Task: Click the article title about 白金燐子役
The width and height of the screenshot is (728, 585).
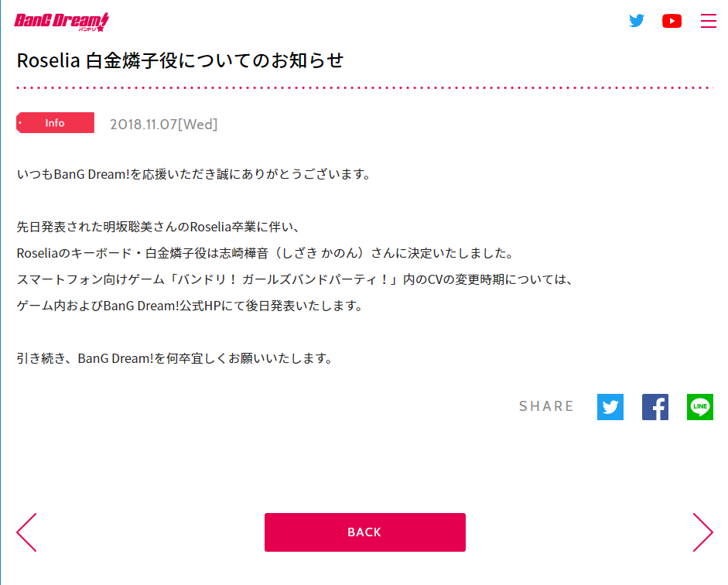Action: 180,60
